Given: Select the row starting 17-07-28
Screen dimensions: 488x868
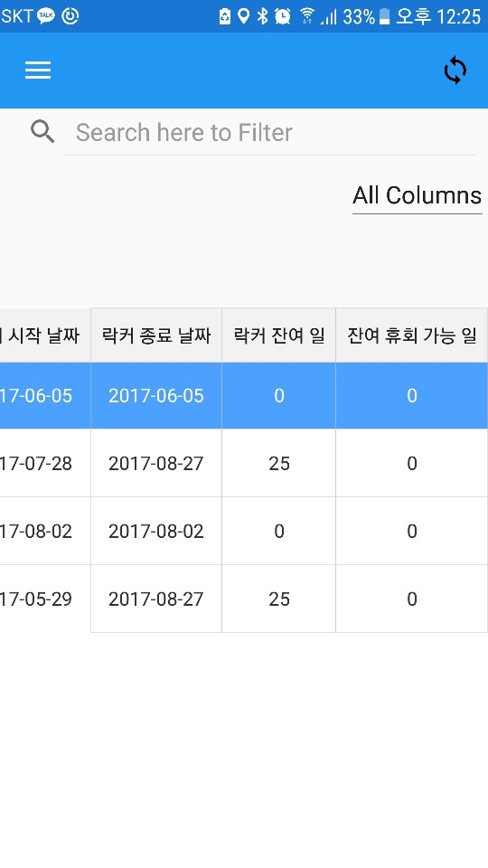Looking at the screenshot, I should pyautogui.click(x=244, y=463).
